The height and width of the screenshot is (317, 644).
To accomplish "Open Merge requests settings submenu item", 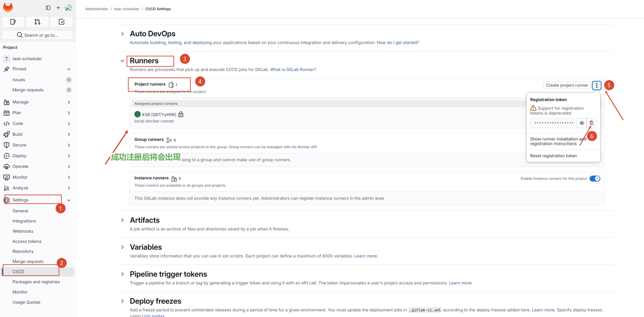I will tap(28, 262).
